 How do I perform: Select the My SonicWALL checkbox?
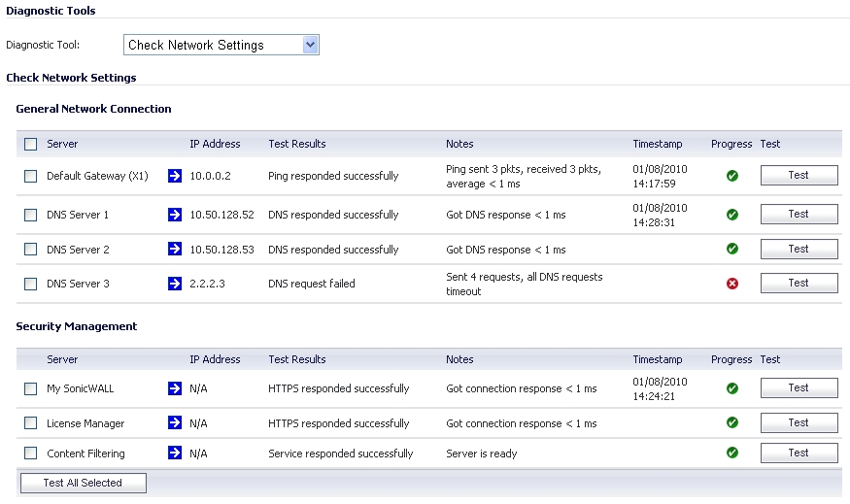click(x=31, y=388)
